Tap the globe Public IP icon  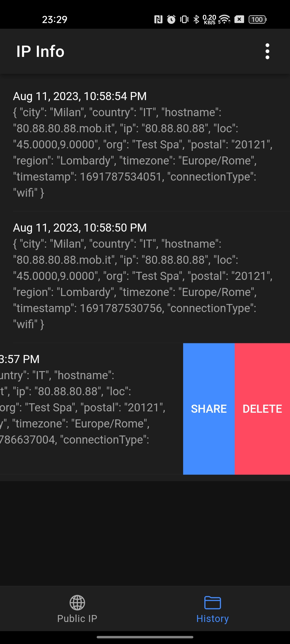(77, 603)
